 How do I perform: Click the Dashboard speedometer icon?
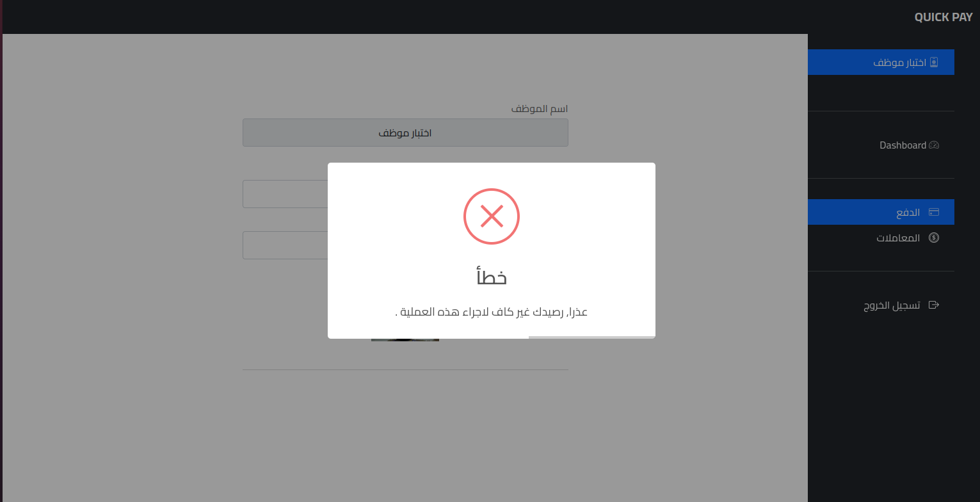[x=934, y=145]
